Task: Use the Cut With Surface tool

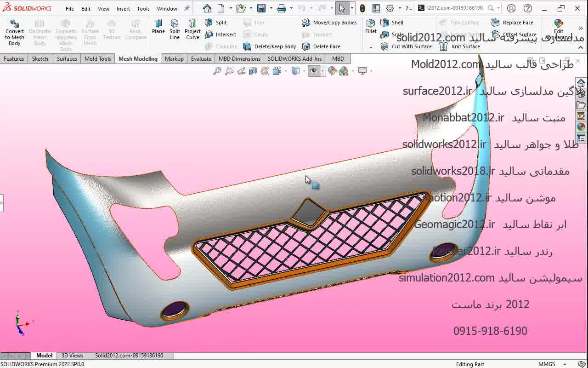Action: pyautogui.click(x=406, y=46)
